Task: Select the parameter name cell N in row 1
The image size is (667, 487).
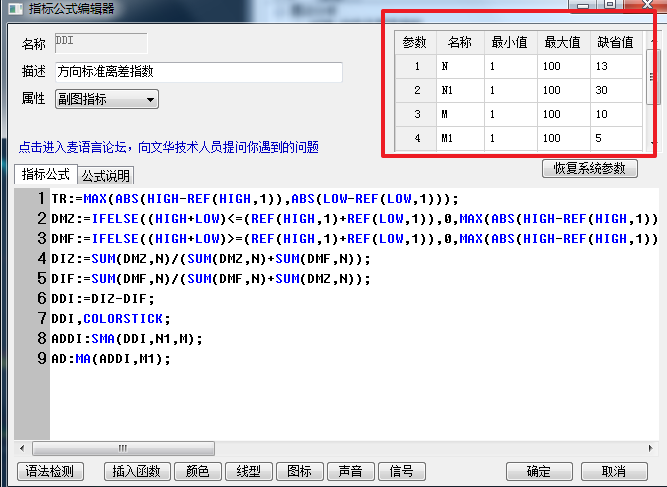Action: (460, 66)
